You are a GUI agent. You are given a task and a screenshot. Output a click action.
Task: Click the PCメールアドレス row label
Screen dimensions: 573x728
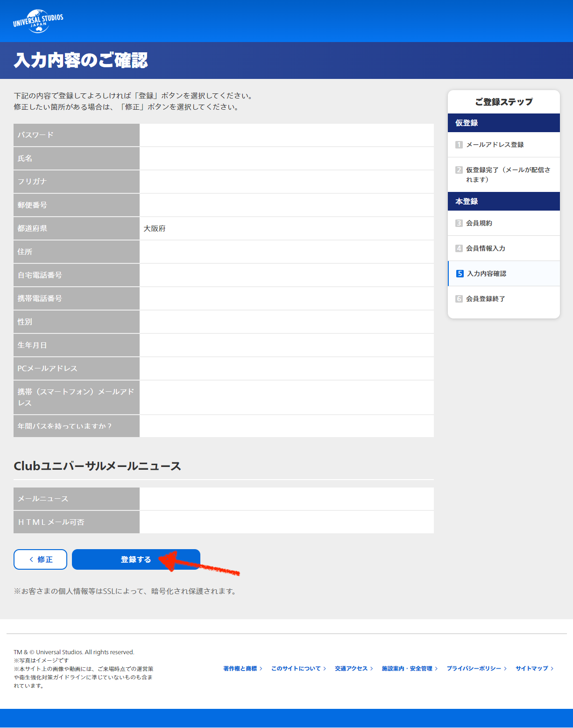(77, 368)
